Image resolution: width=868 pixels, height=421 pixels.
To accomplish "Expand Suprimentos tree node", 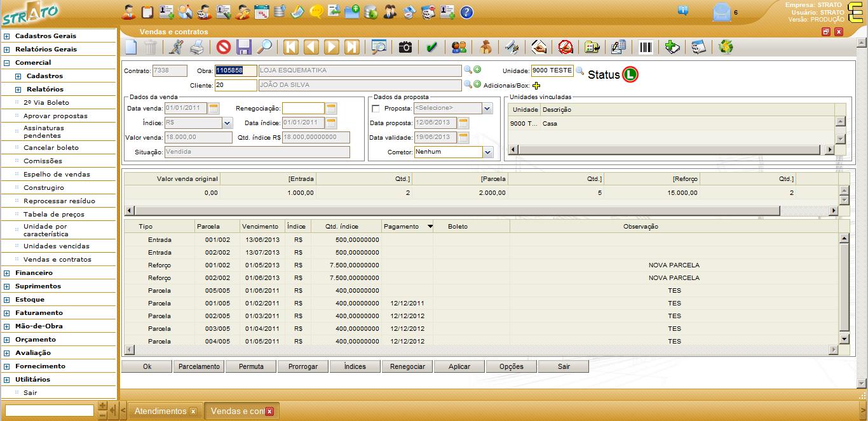I will (x=7, y=286).
